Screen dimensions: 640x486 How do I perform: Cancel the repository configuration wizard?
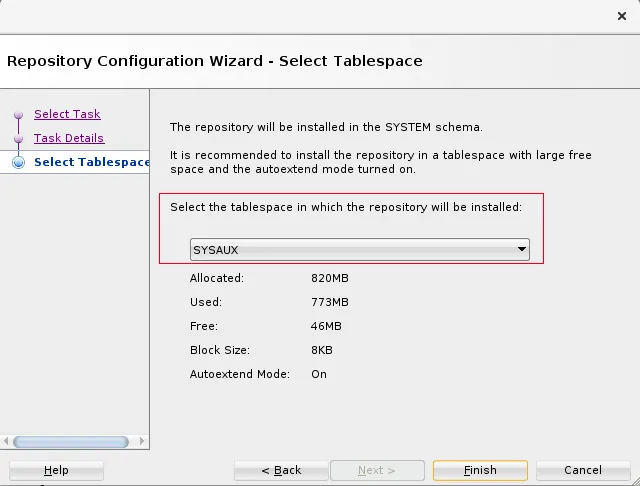[x=582, y=470]
